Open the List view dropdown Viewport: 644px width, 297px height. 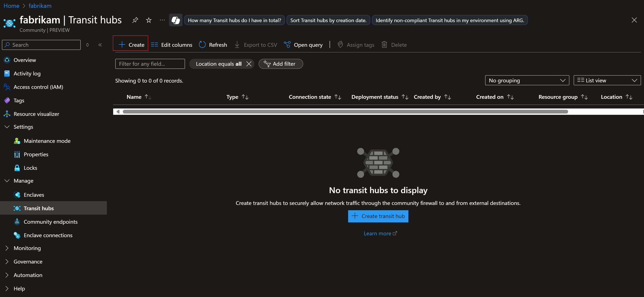607,80
